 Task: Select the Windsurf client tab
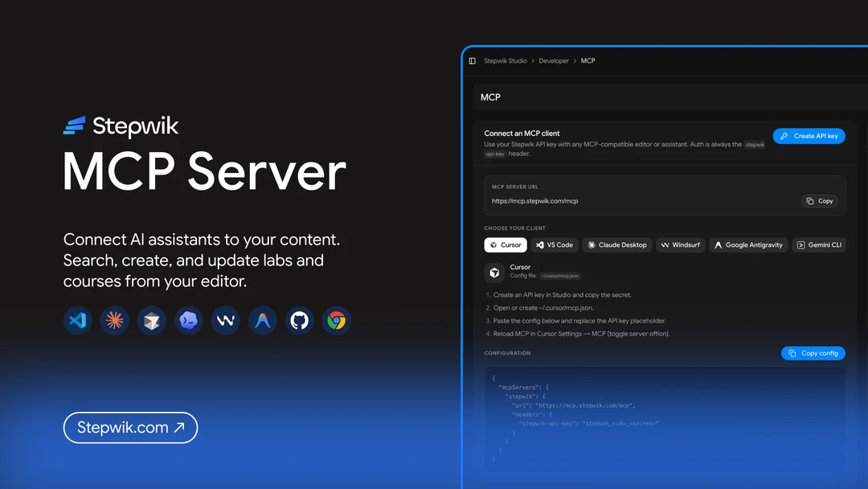point(681,244)
